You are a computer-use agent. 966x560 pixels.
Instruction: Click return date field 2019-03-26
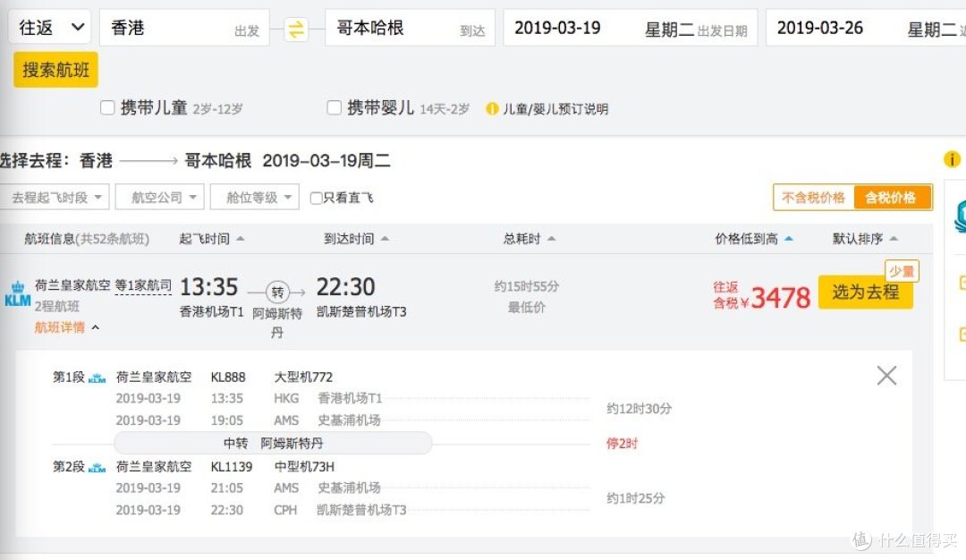[866, 28]
